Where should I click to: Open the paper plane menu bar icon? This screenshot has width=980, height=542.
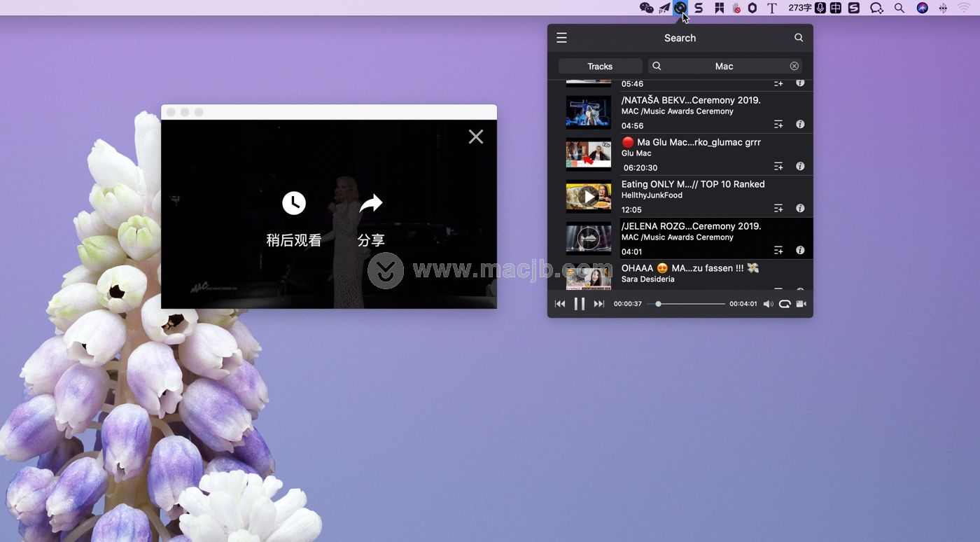pyautogui.click(x=664, y=8)
